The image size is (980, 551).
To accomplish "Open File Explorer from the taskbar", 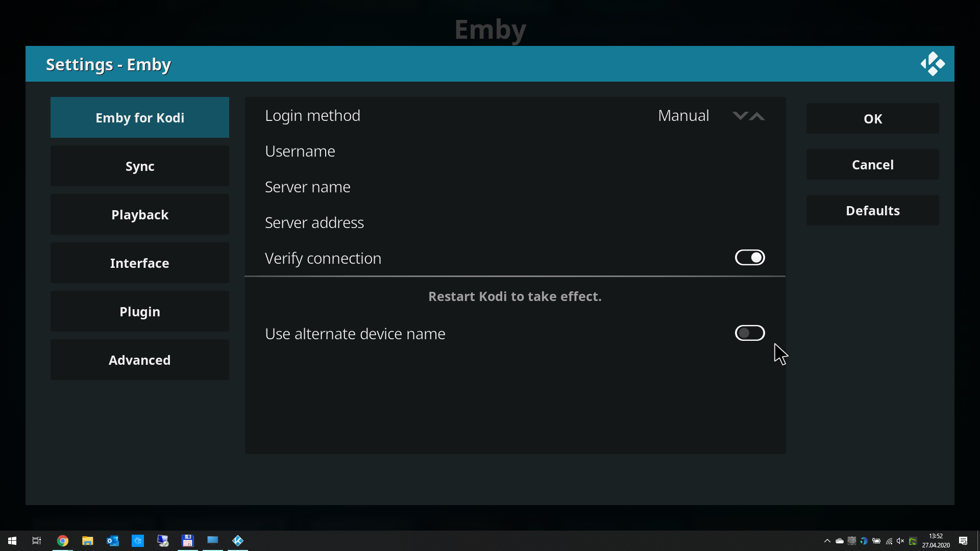I will [88, 541].
